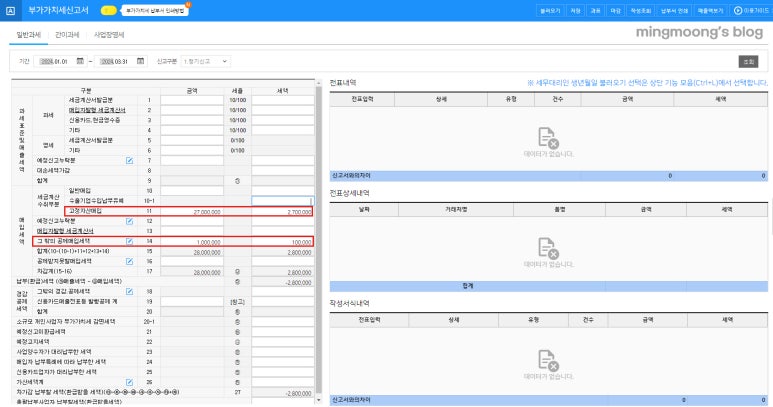Click scrollbar down arrow of the form

(x=318, y=400)
